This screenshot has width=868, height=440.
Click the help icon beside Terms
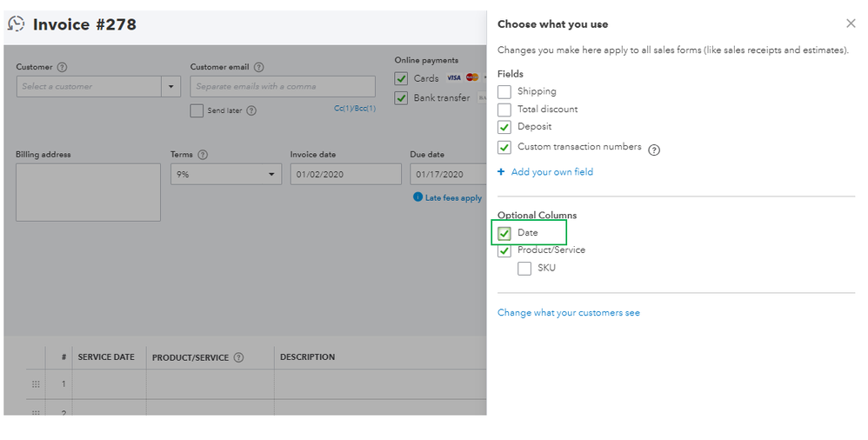pos(203,155)
